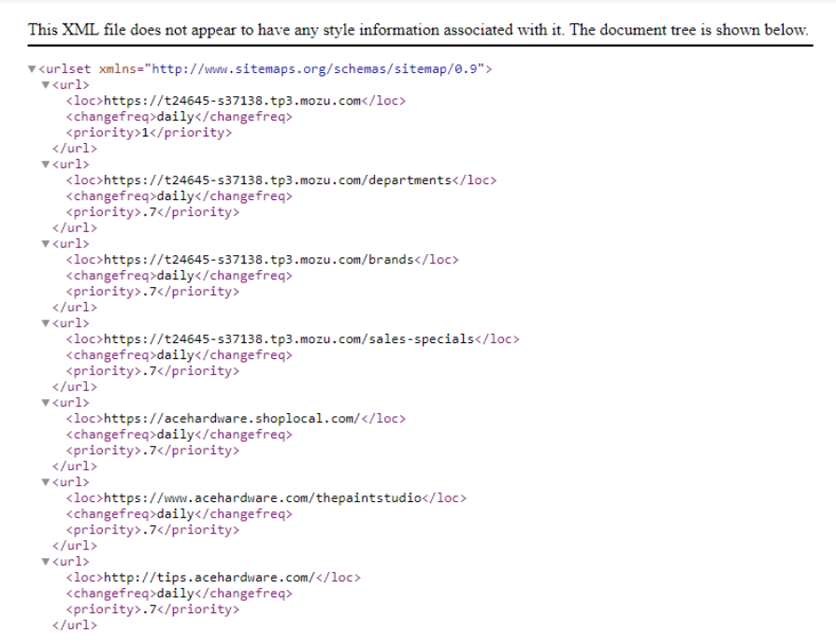Click the changefreq daily line under shoplocal loc

[x=180, y=435]
